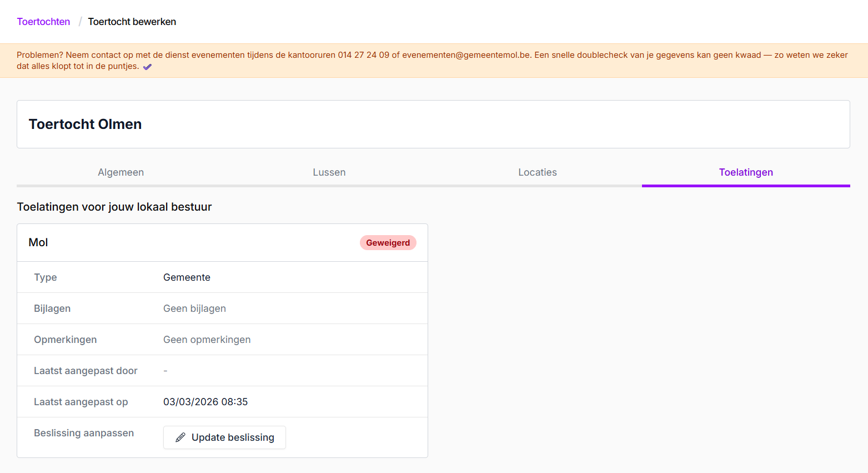Click the date 03/03/2026 08:35

(x=205, y=402)
